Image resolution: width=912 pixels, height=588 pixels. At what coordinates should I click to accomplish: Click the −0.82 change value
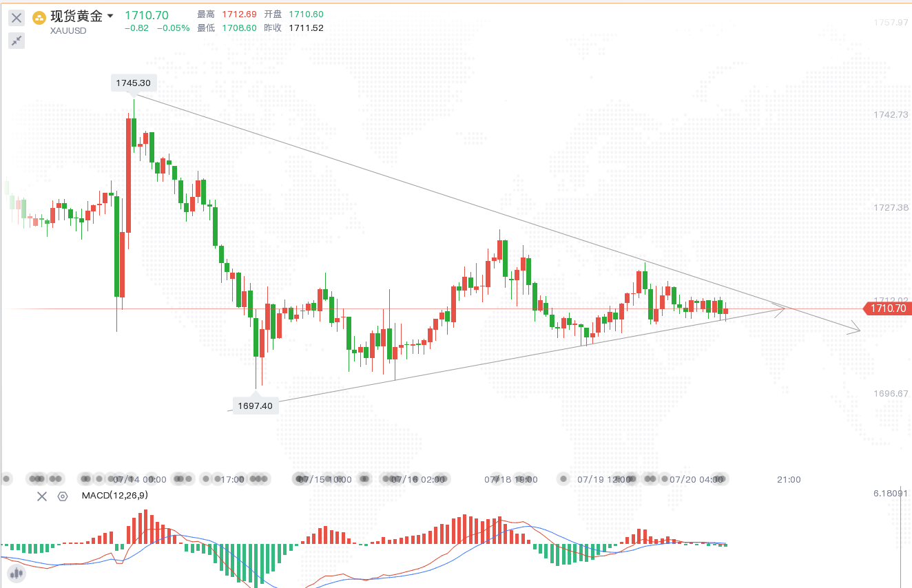136,28
